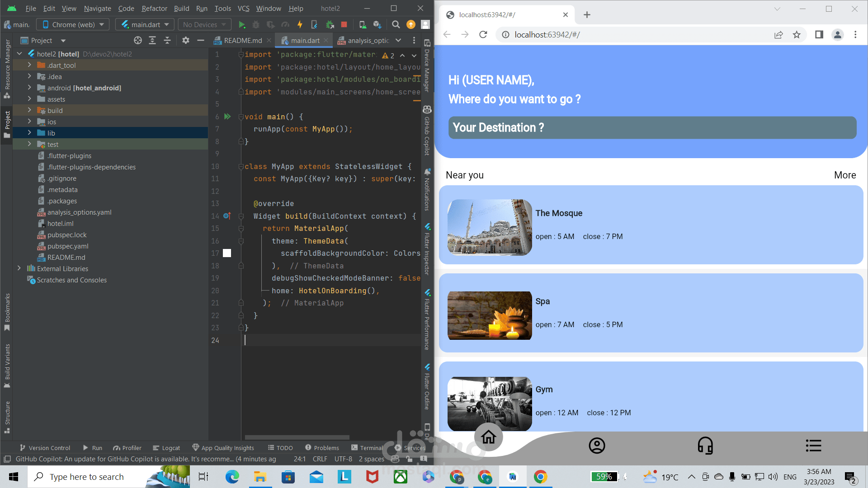
Task: Open the profile icon in bottom navigation
Action: click(597, 446)
